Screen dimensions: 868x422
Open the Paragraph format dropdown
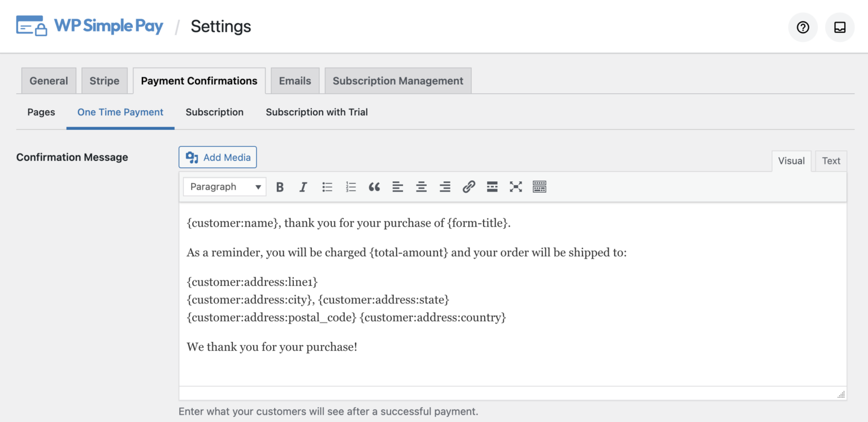[224, 186]
